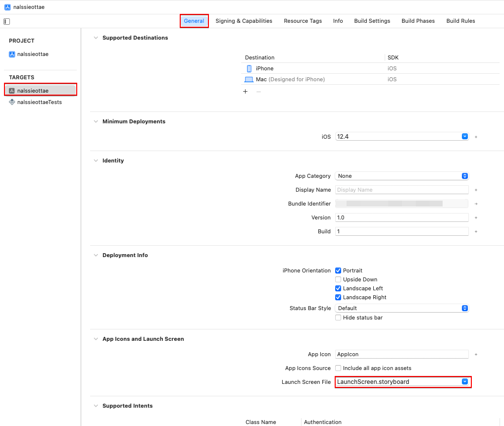Uncheck Landscape Right orientation

pyautogui.click(x=338, y=297)
